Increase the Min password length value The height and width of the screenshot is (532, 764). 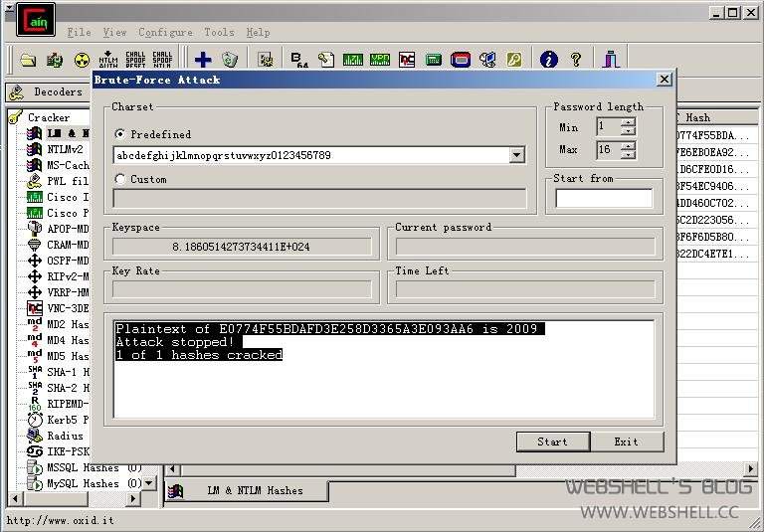(x=629, y=122)
